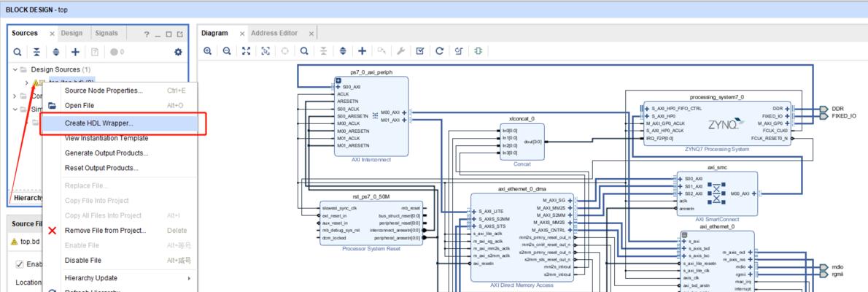The image size is (868, 292).
Task: Click the folder icon beside Open File
Action: pyautogui.click(x=52, y=105)
